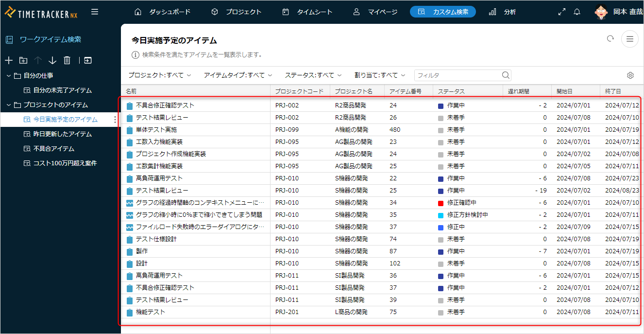Image resolution: width=644 pixels, height=334 pixels.
Task: Refresh the item list with reload icon
Action: coord(610,39)
